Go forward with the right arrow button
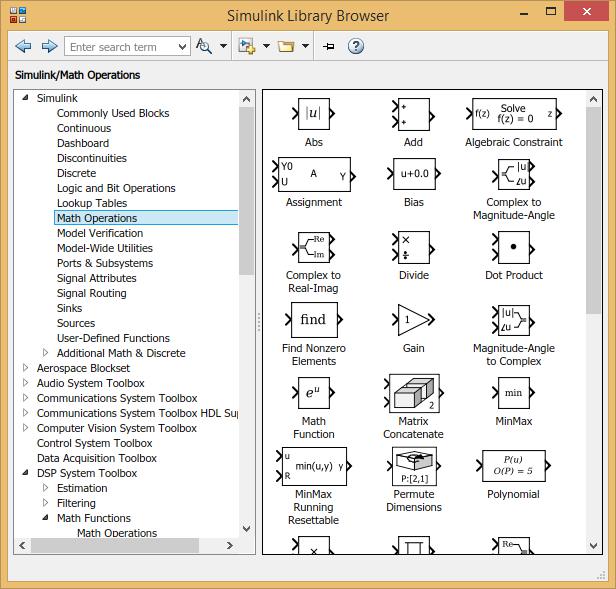Image resolution: width=616 pixels, height=589 pixels. pyautogui.click(x=50, y=46)
